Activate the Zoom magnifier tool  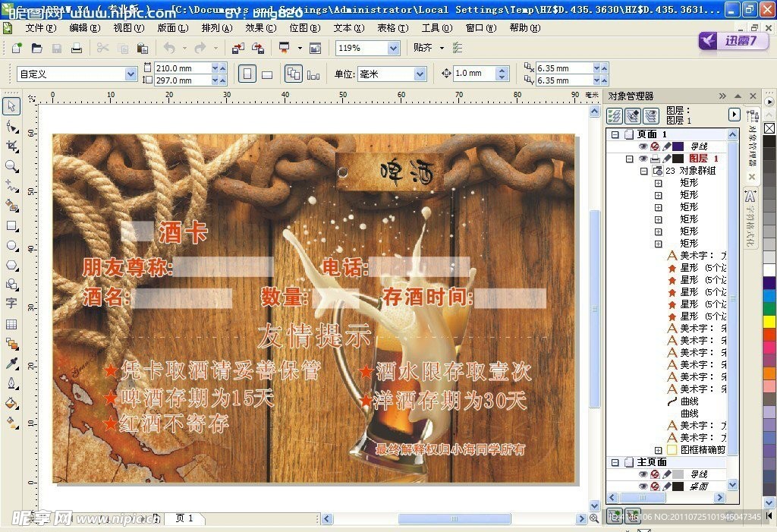11,166
